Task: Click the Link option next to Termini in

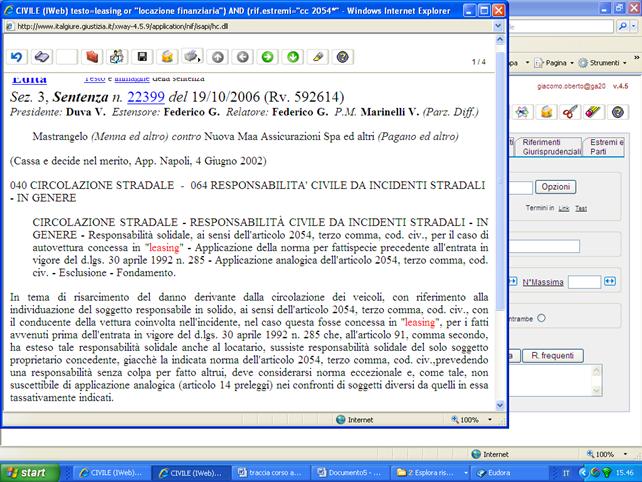Action: [x=564, y=209]
